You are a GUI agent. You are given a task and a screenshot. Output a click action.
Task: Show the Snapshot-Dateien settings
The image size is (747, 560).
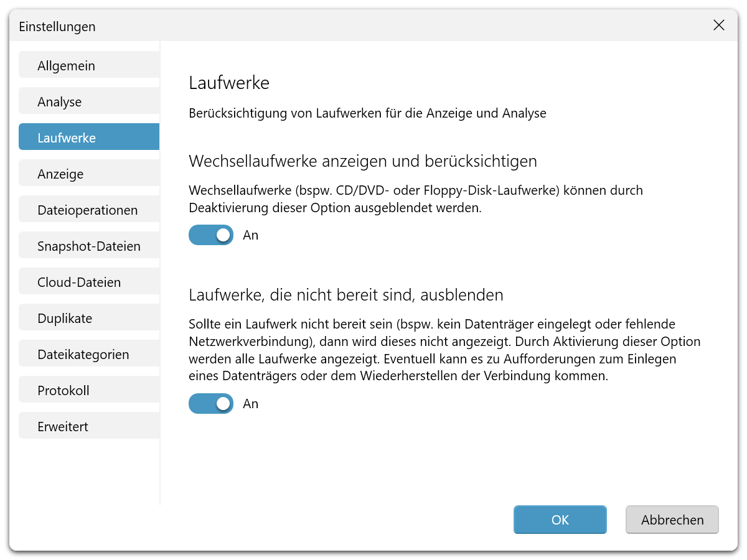tap(89, 246)
